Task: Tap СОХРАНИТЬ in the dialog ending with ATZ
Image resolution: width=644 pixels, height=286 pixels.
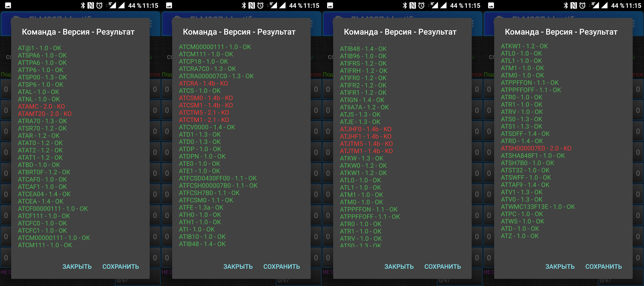Action: coord(603,267)
